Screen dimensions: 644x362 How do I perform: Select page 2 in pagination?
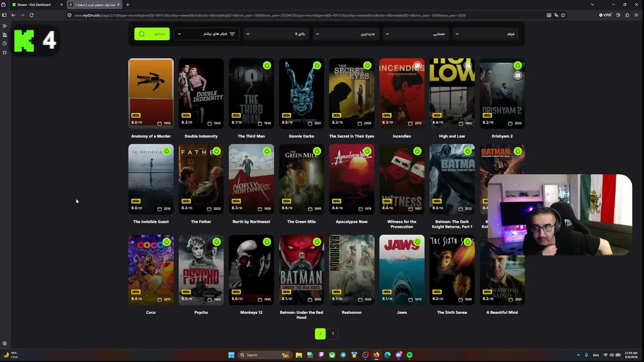point(320,333)
